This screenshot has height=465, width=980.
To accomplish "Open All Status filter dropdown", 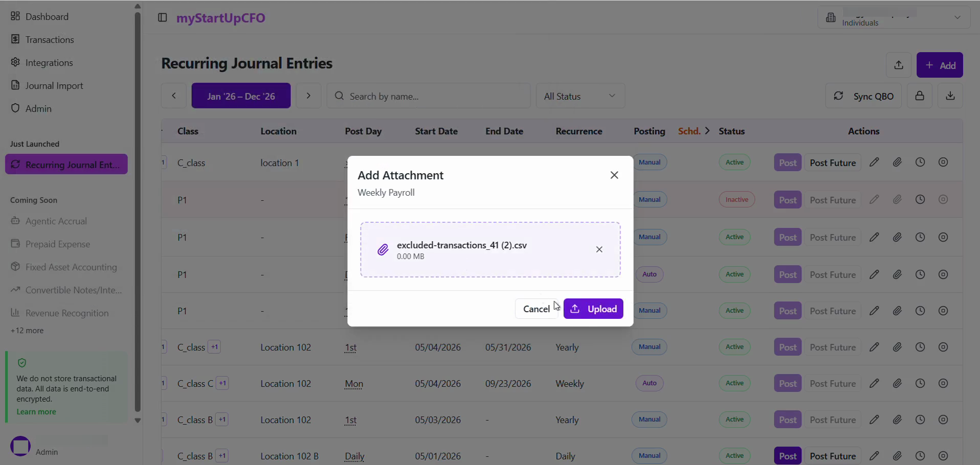I will coord(580,96).
